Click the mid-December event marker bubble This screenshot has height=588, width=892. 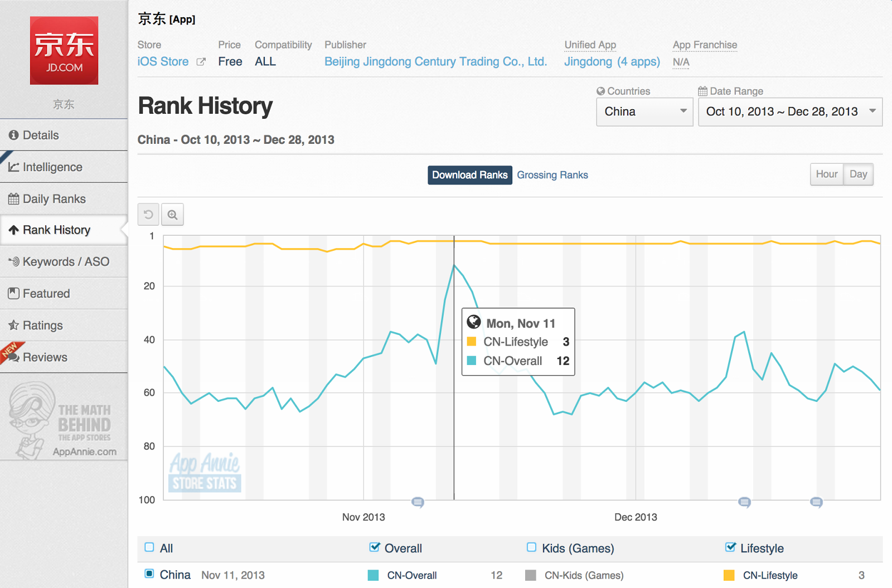(744, 502)
